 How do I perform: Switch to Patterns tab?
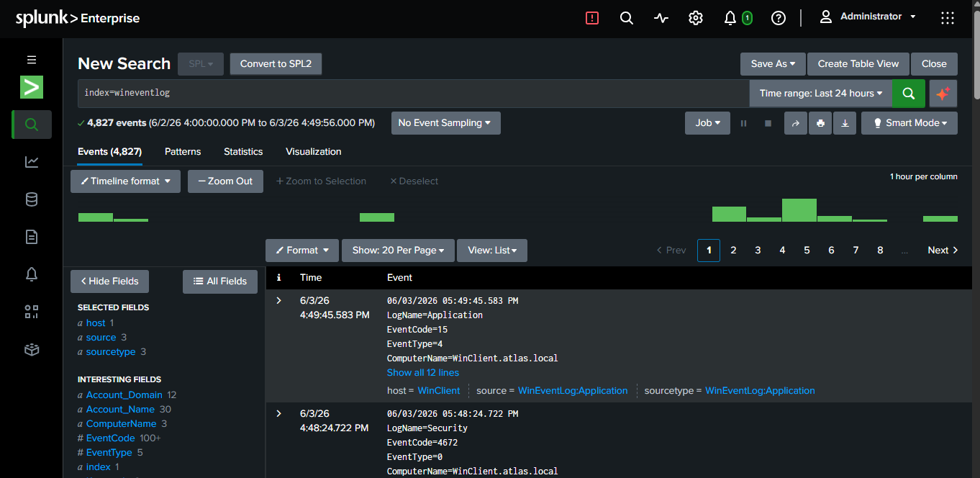coord(183,152)
